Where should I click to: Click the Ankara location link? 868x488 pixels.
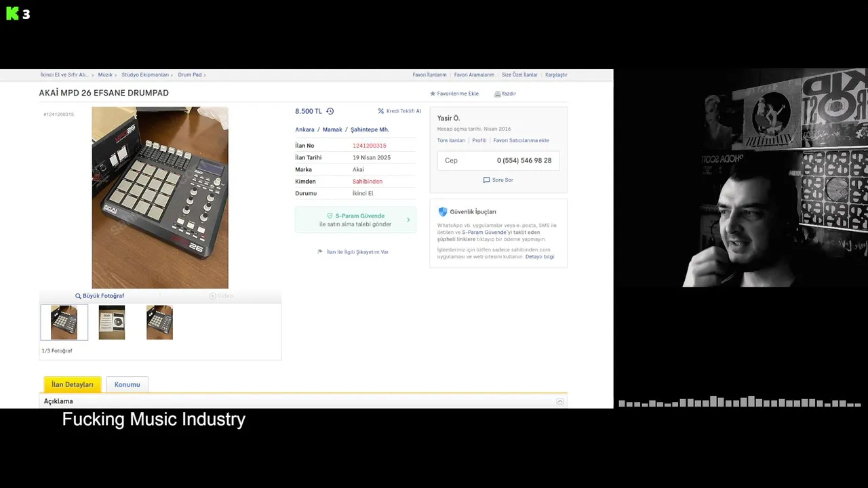tap(304, 129)
